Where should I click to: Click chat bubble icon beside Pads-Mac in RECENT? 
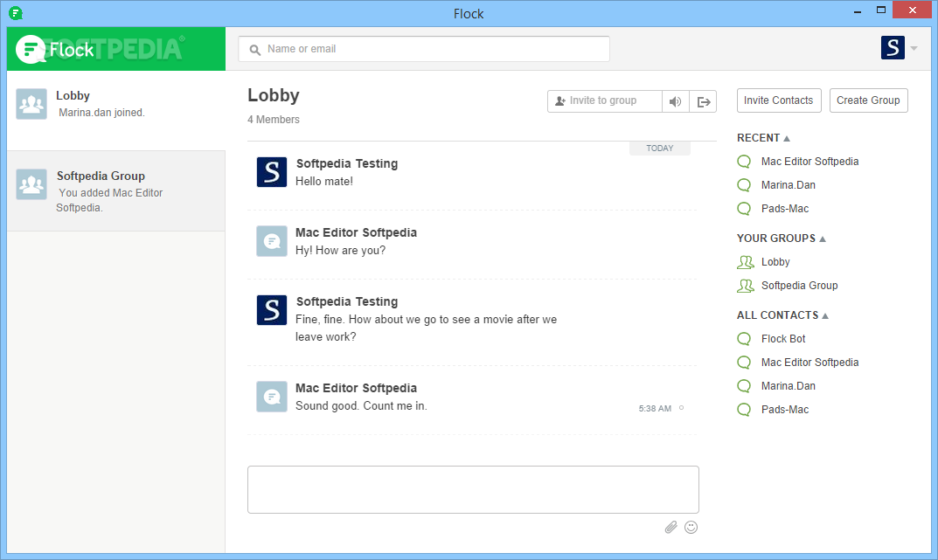(x=744, y=209)
